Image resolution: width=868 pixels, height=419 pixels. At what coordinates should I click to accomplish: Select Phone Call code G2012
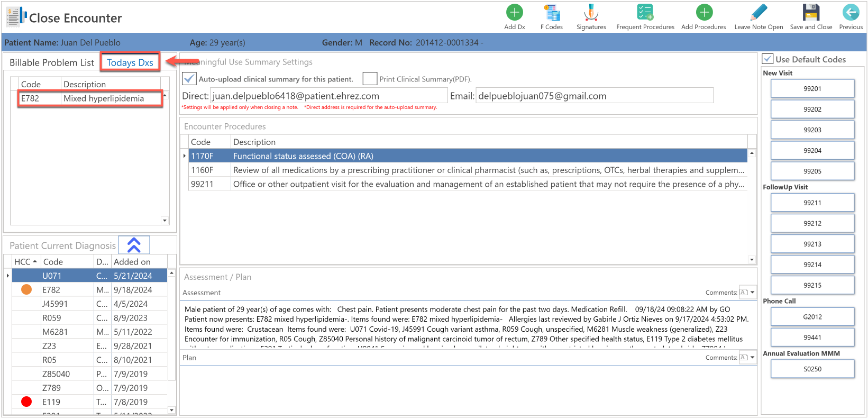[812, 317]
